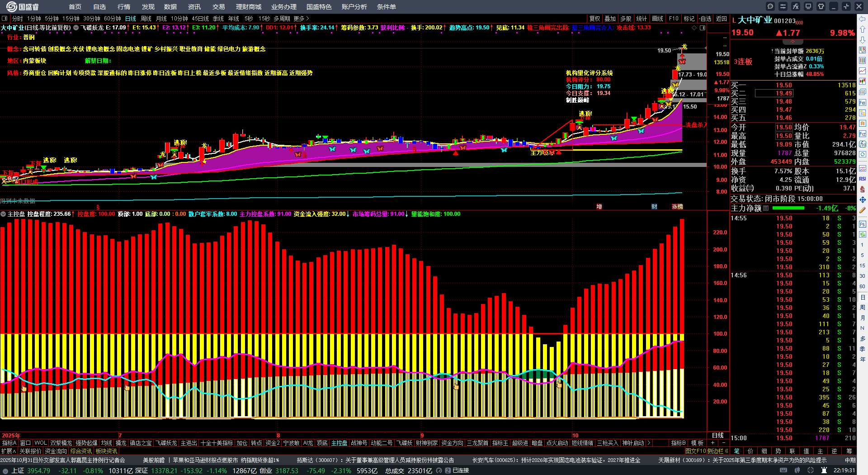868x475 pixels.
Task: Click the RSI icon in right sidebar
Action: 863,179
